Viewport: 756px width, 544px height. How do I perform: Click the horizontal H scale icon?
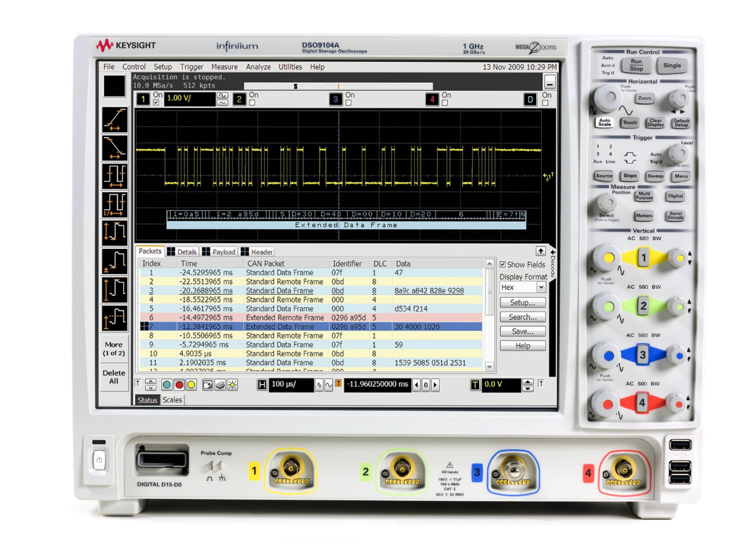(262, 385)
